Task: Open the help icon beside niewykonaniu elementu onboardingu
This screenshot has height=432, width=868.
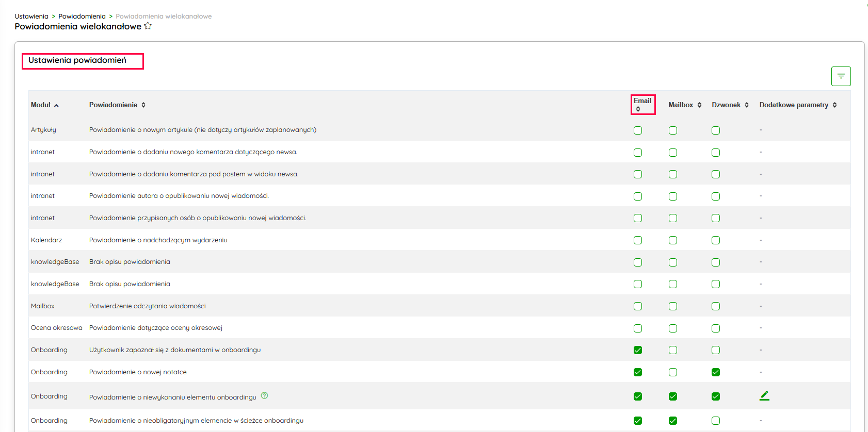Action: [x=264, y=396]
